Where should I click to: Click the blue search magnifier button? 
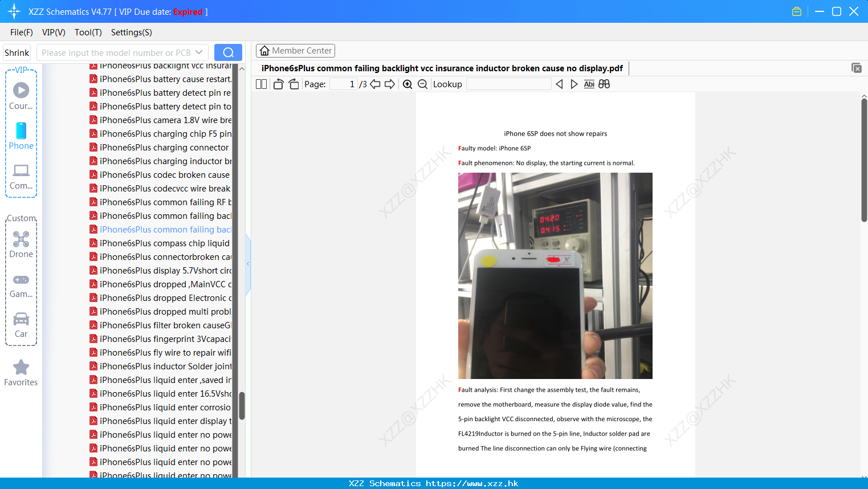point(228,52)
